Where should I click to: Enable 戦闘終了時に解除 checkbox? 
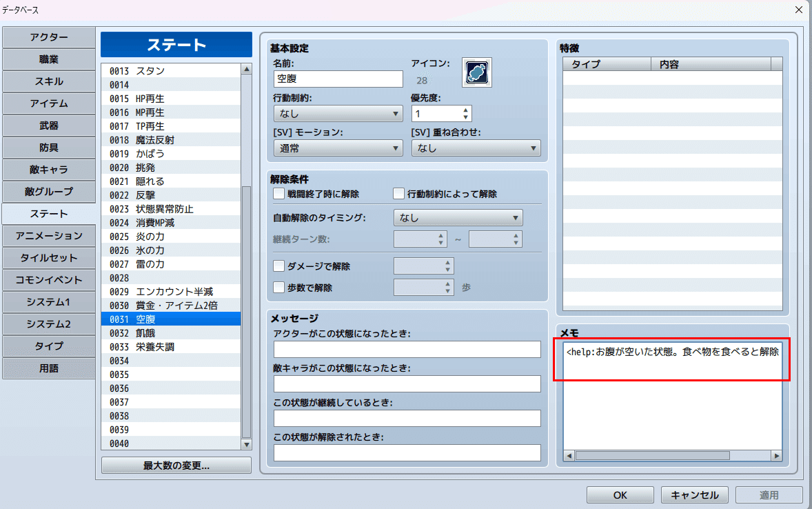click(x=278, y=194)
